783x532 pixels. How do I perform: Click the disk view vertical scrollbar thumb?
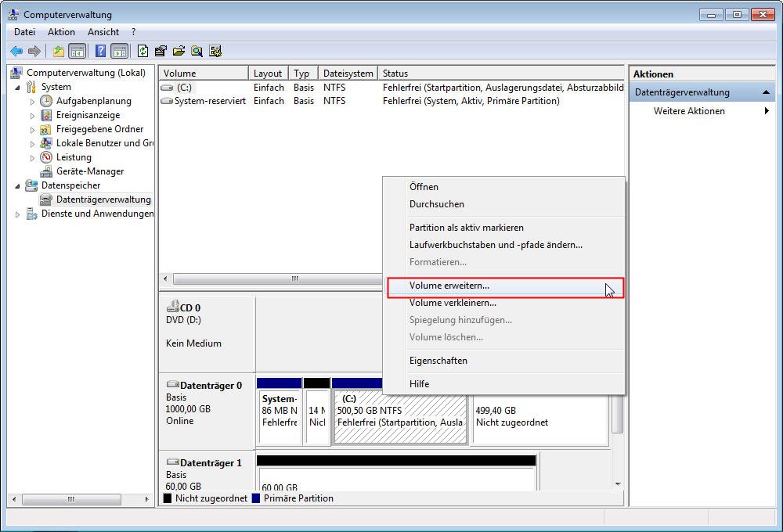tap(618, 414)
